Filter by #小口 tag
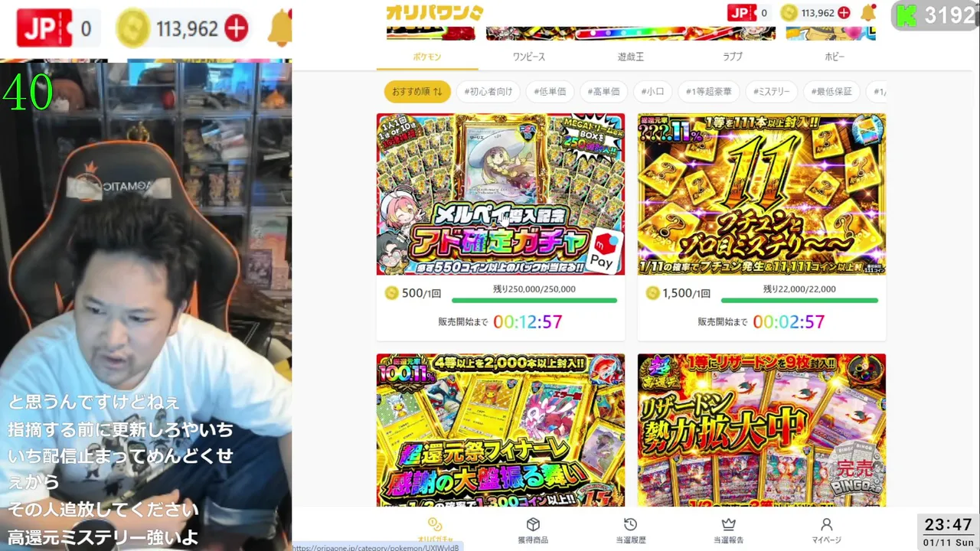This screenshot has width=980, height=551. click(x=653, y=92)
